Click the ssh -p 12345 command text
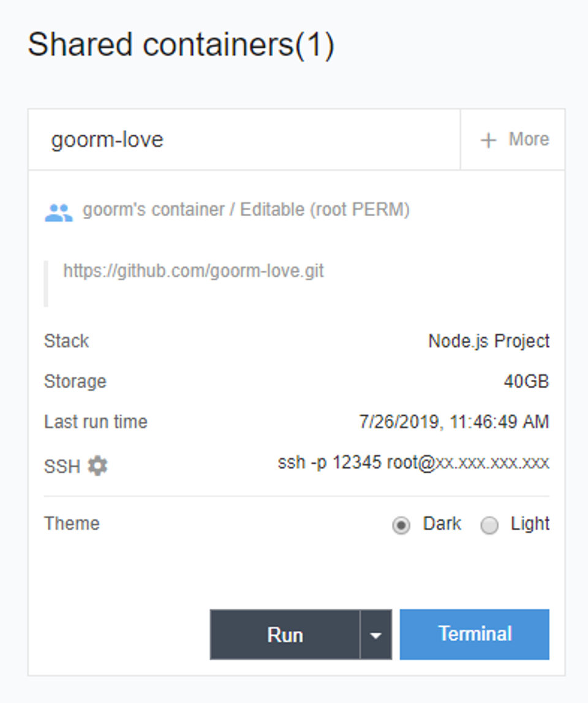Screen dimensions: 588x703 click(413, 462)
